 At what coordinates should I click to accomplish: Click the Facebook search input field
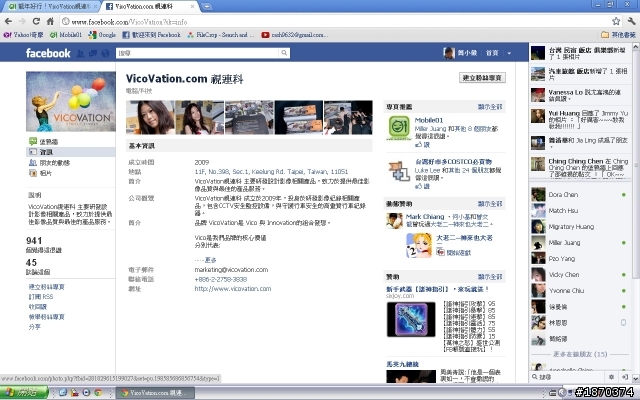[x=198, y=53]
